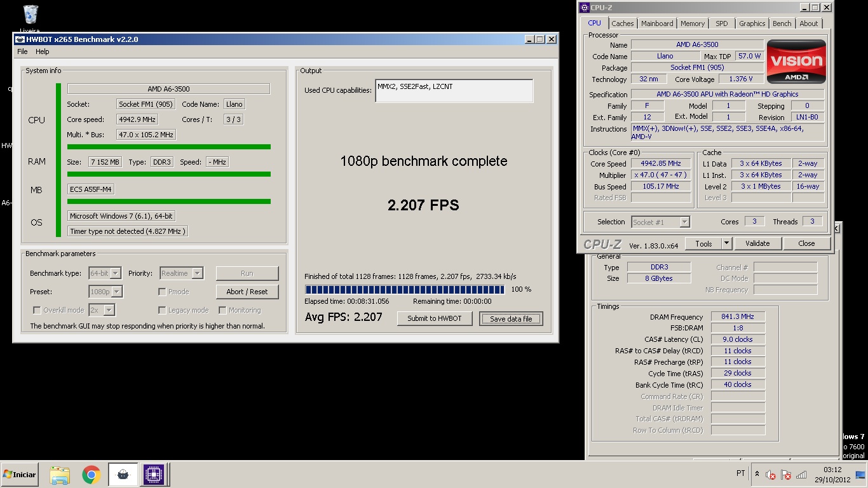Click the Core speed 4942.9 MHz field

(137, 119)
